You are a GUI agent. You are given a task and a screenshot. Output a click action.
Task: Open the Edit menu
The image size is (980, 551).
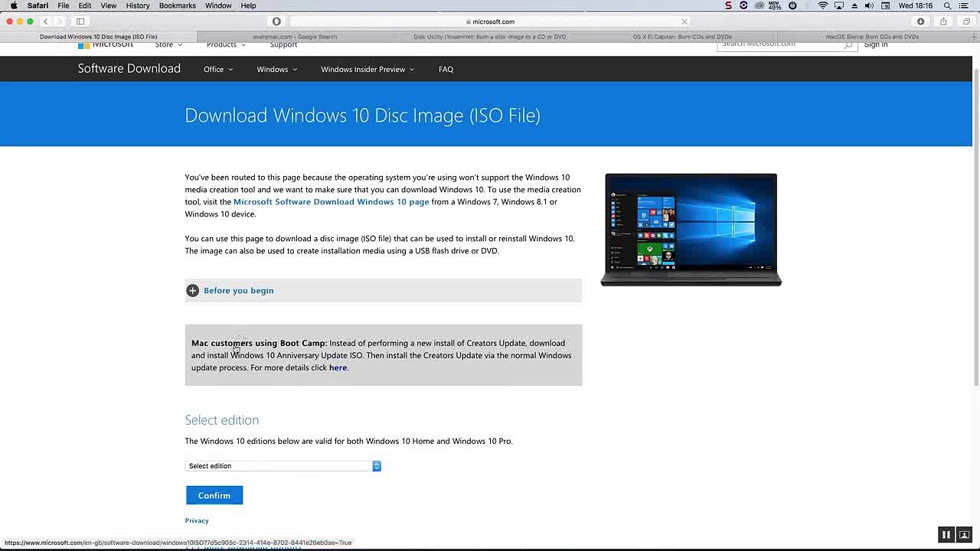coord(85,5)
